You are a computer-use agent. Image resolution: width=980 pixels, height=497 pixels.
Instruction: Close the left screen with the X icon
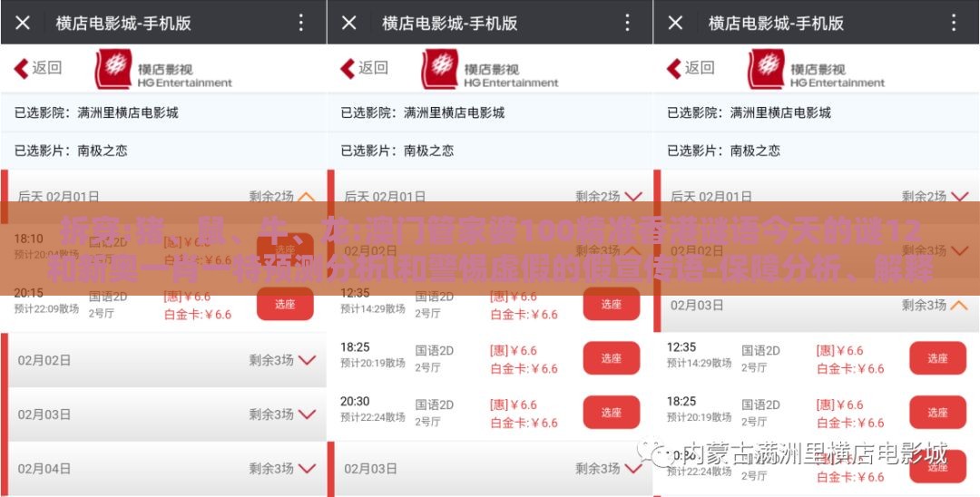coord(23,23)
